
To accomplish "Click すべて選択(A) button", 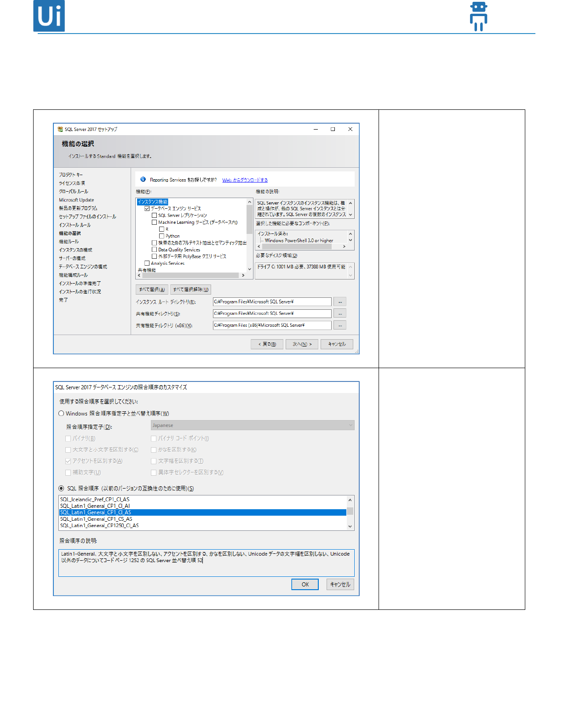I will click(152, 290).
